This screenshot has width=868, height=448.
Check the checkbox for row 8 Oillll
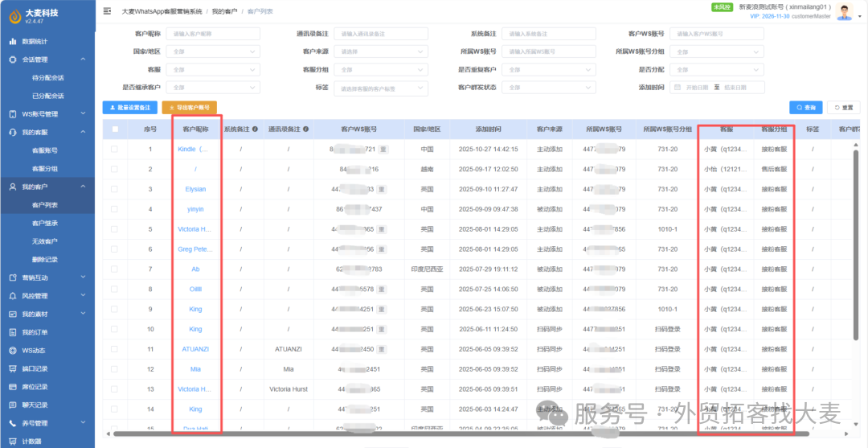pyautogui.click(x=115, y=289)
